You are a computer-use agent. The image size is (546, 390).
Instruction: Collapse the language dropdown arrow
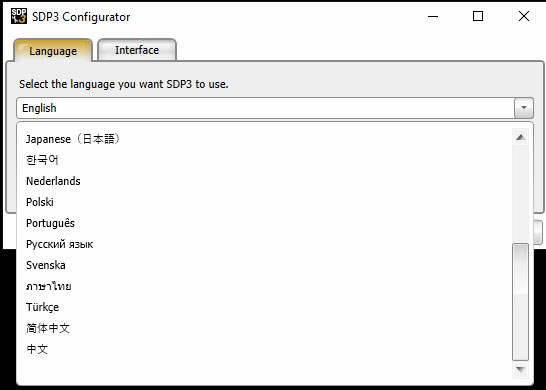pos(523,108)
